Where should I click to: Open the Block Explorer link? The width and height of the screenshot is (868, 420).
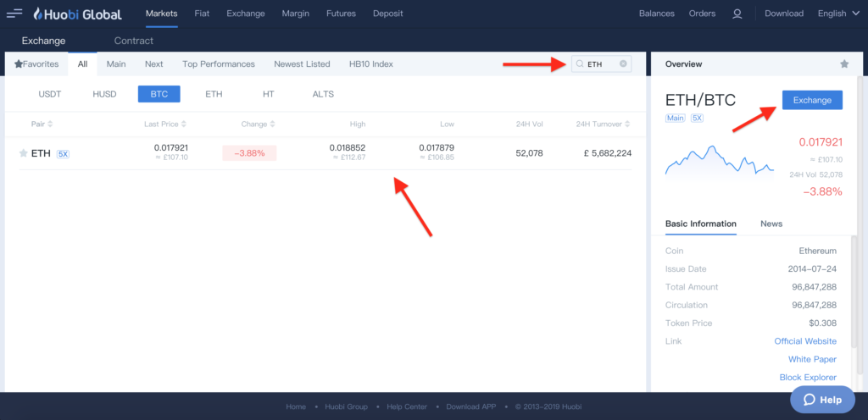pos(808,378)
